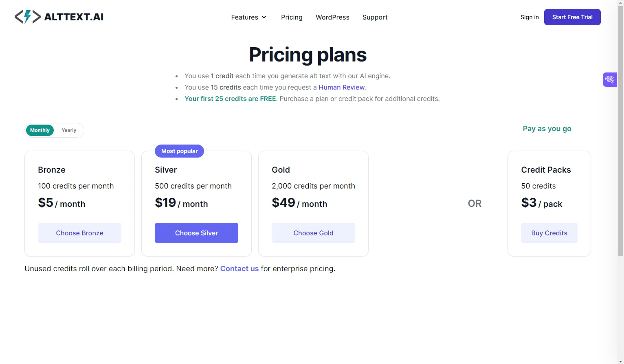Click Buy Credits for a credit pack
This screenshot has height=364, width=624.
pyautogui.click(x=549, y=232)
